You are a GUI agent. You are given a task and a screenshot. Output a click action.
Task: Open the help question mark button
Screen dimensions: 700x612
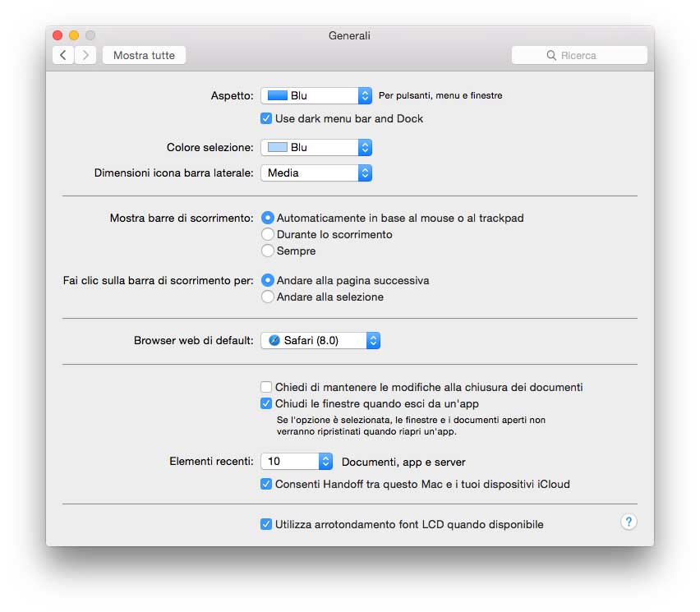(629, 522)
